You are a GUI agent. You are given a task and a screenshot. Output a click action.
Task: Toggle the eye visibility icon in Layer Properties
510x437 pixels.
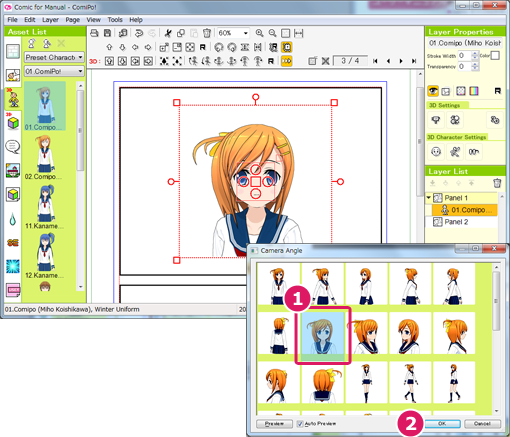433,91
